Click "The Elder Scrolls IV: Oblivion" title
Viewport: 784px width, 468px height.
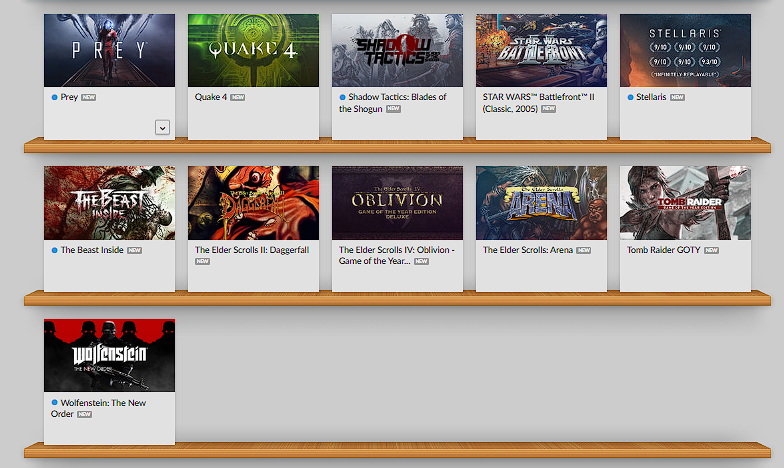(396, 255)
